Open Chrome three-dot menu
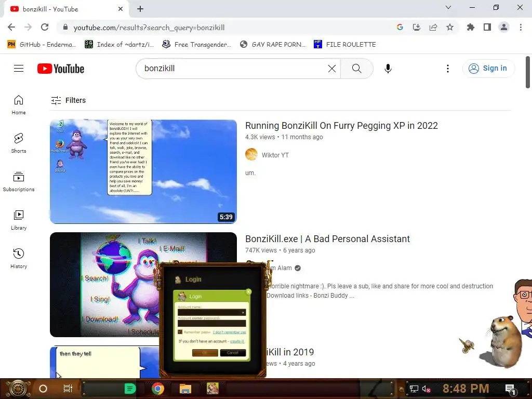Viewport: 532px width, 399px height. click(521, 27)
